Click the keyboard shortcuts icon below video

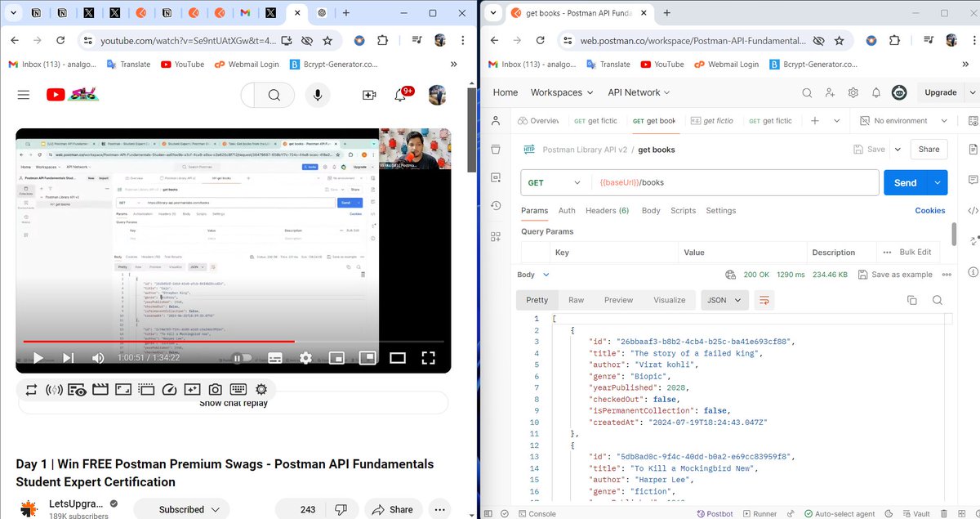pos(238,390)
